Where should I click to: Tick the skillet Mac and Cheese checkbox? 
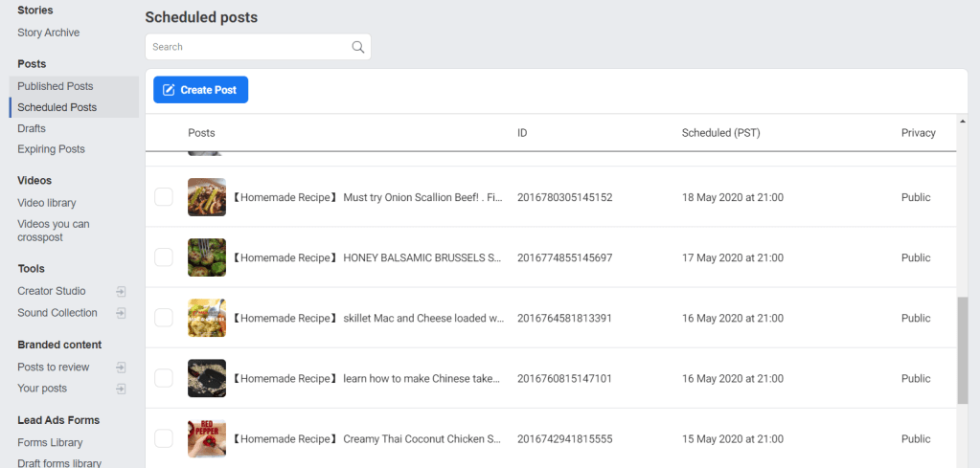164,318
